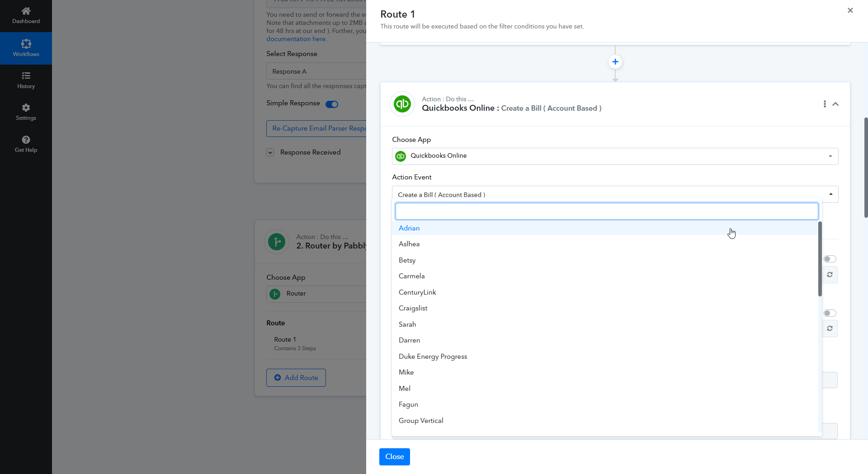Screen dimensions: 868x474
Task: Click the lower refresh icon button
Action: 830,329
